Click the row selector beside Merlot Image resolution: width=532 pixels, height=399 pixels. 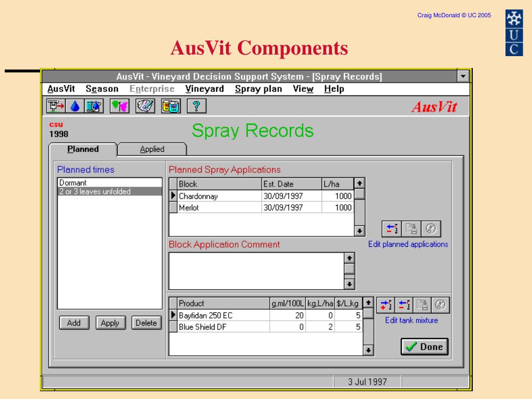(173, 207)
